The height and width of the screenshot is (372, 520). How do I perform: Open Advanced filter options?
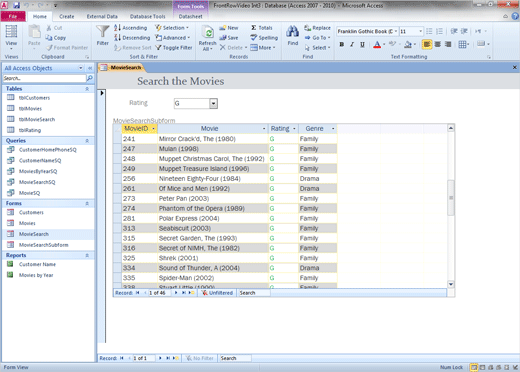point(173,38)
